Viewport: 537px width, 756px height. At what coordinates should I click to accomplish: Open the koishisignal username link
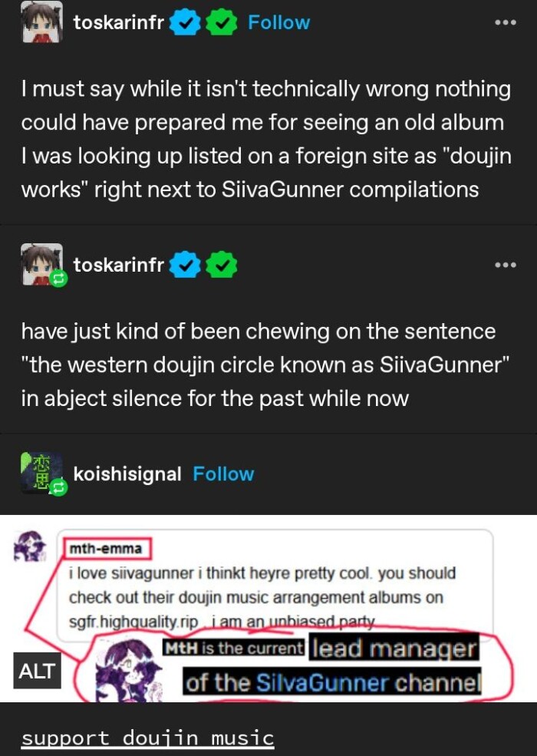127,474
